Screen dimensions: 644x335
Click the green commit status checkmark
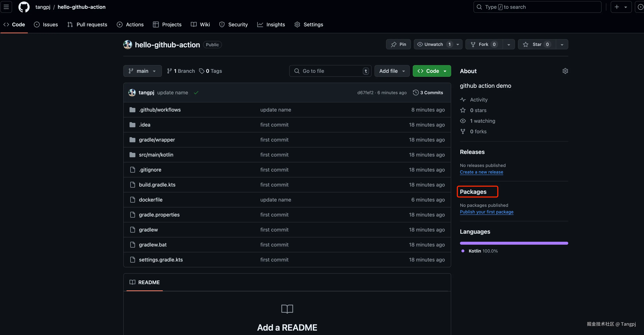coord(196,93)
